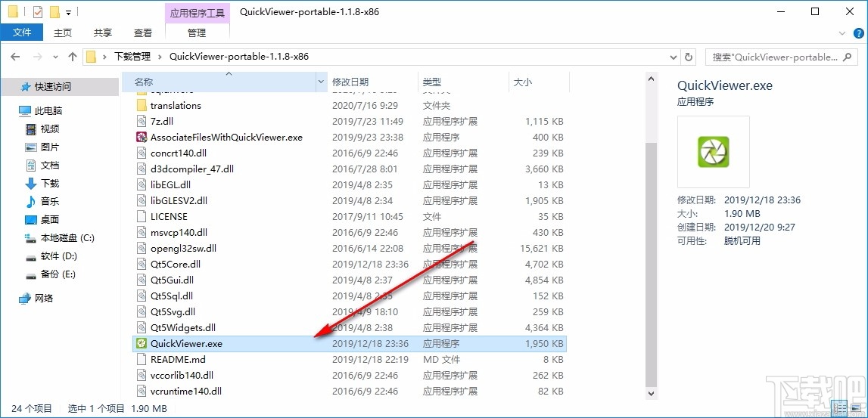Click the properties icon in title bar
This screenshot has height=418, width=868.
coord(38,11)
